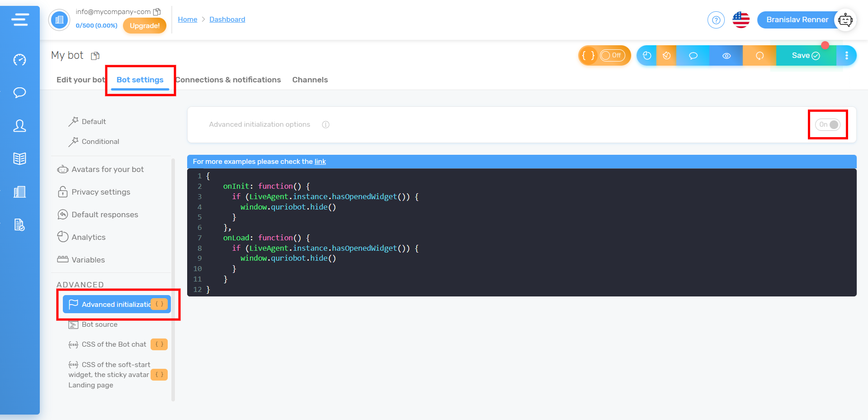This screenshot has height=420, width=868.
Task: Click the speech bubble icon in top toolbar
Action: pos(693,56)
